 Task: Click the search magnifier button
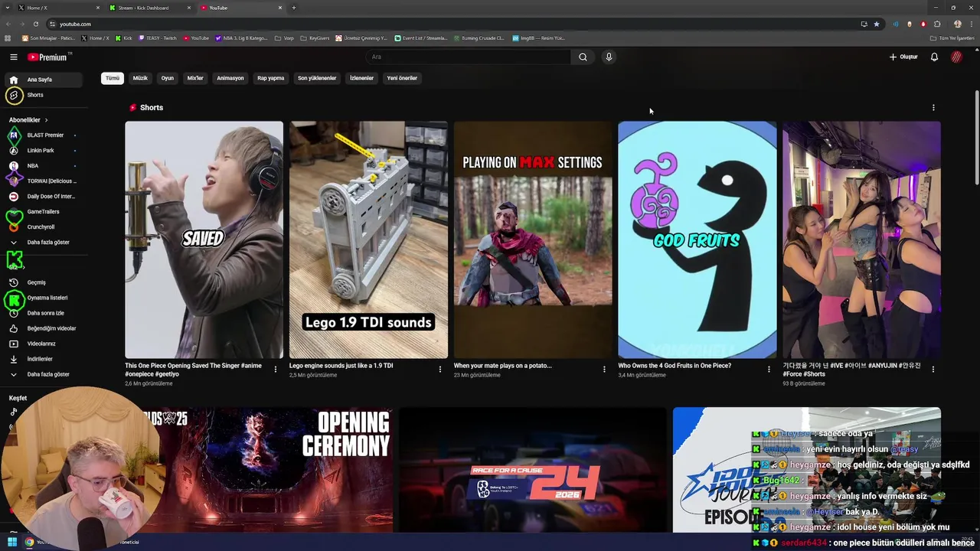pyautogui.click(x=583, y=57)
